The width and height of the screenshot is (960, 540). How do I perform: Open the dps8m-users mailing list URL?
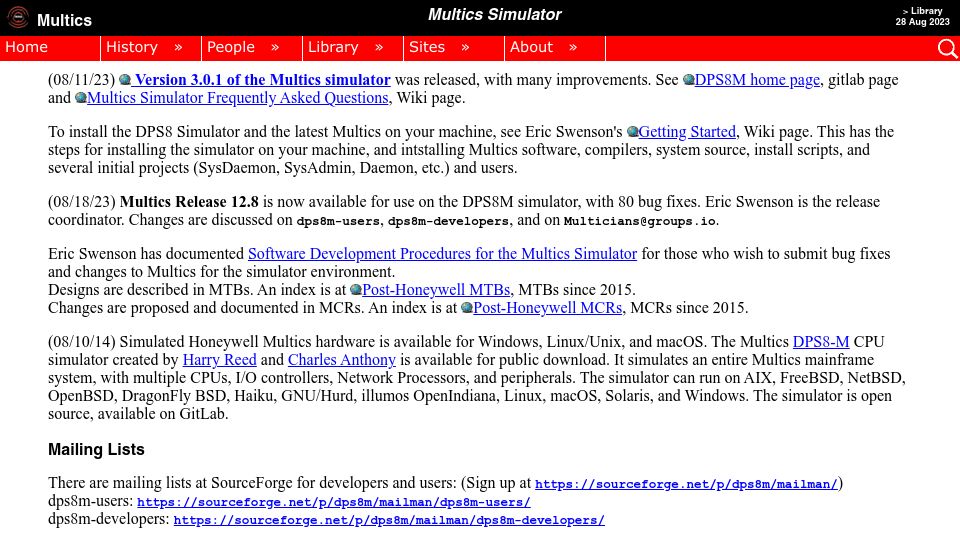click(x=334, y=502)
